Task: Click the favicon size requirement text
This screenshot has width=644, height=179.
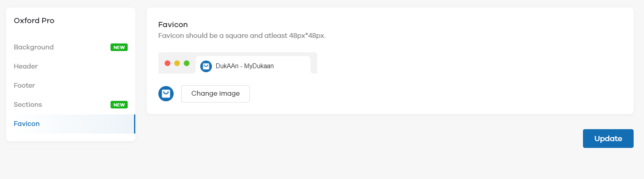Action: [242, 35]
